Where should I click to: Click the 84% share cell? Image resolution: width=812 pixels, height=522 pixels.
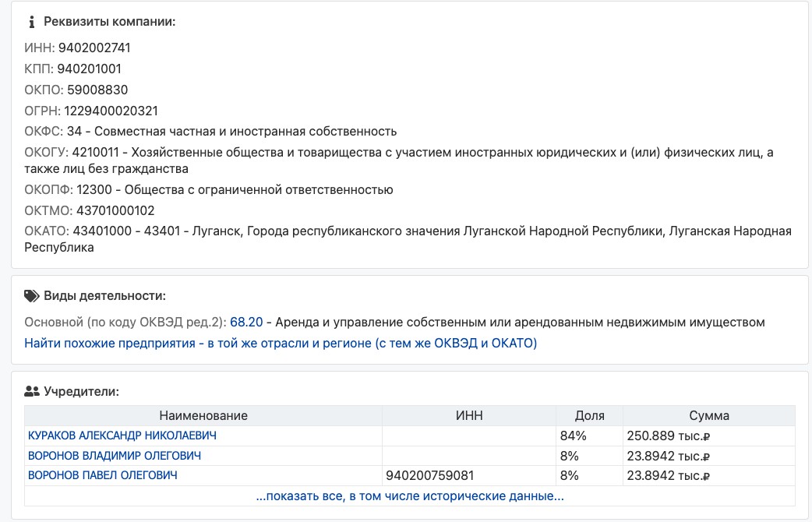pos(572,436)
